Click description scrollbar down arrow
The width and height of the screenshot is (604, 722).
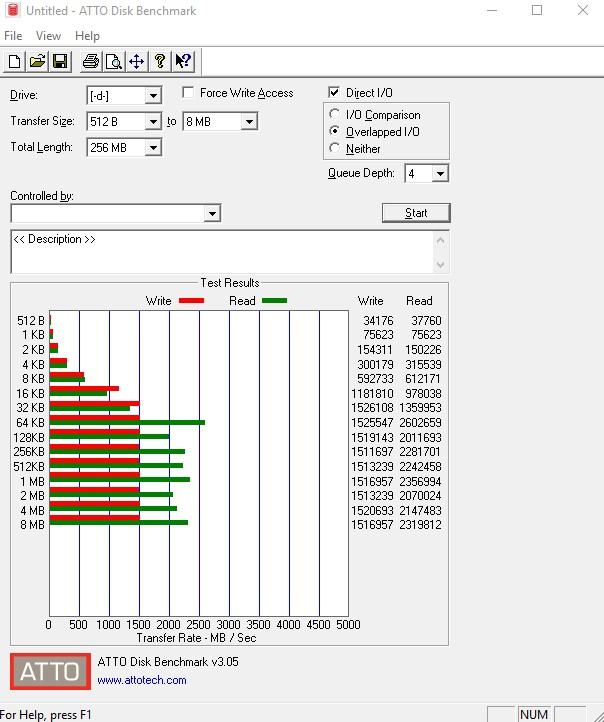pos(441,264)
